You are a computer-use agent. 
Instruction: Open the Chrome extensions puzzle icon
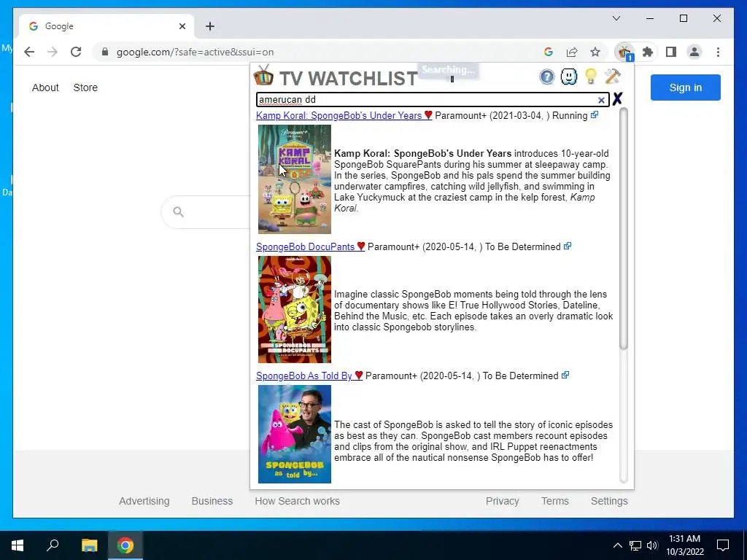[648, 52]
